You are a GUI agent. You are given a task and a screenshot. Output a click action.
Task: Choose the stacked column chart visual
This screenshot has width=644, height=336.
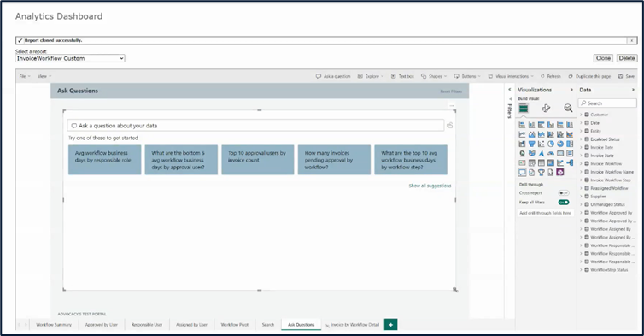(531, 125)
